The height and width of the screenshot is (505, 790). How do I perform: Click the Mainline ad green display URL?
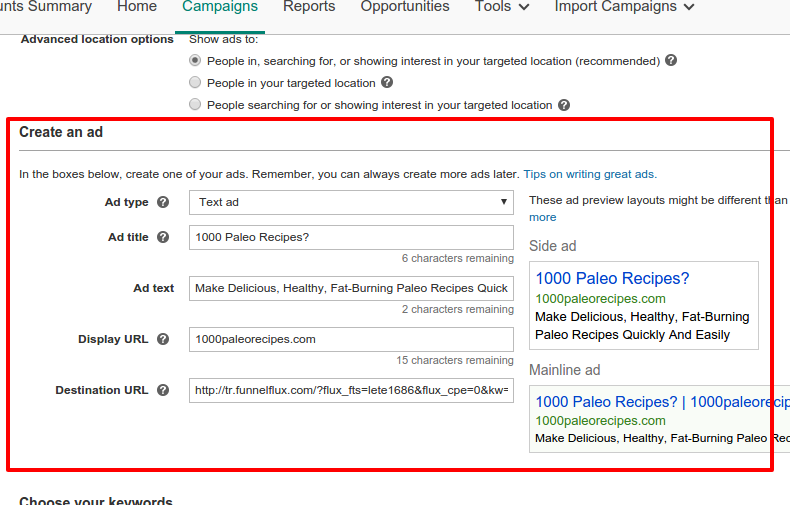600,421
